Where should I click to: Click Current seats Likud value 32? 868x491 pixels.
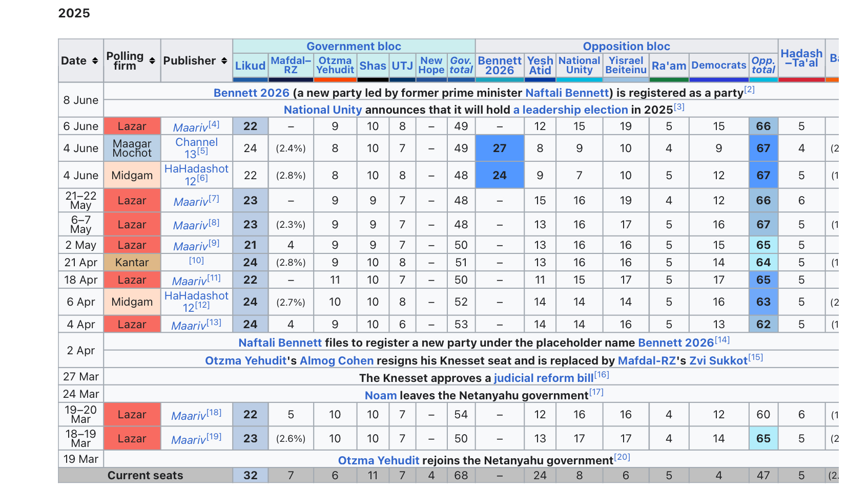(x=250, y=476)
